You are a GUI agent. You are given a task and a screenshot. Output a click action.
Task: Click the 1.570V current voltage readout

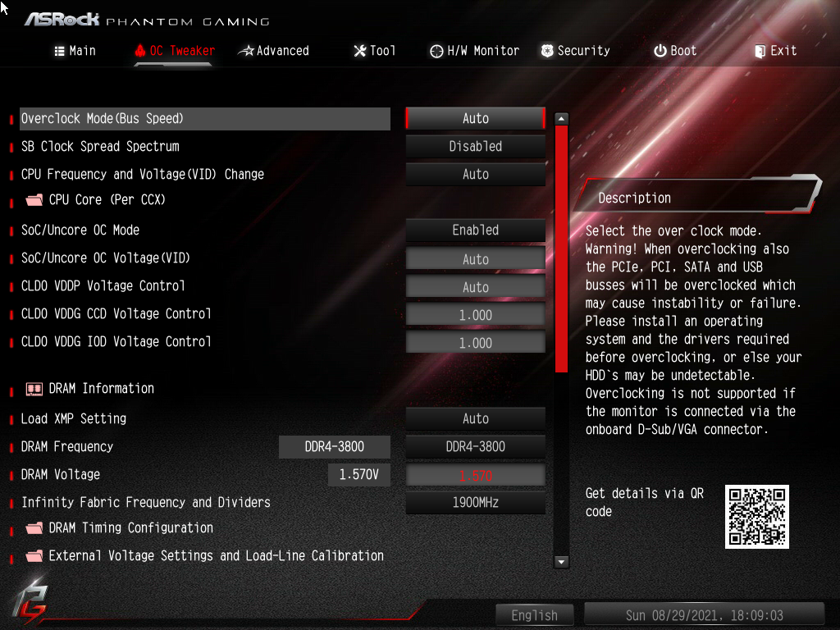coord(359,474)
